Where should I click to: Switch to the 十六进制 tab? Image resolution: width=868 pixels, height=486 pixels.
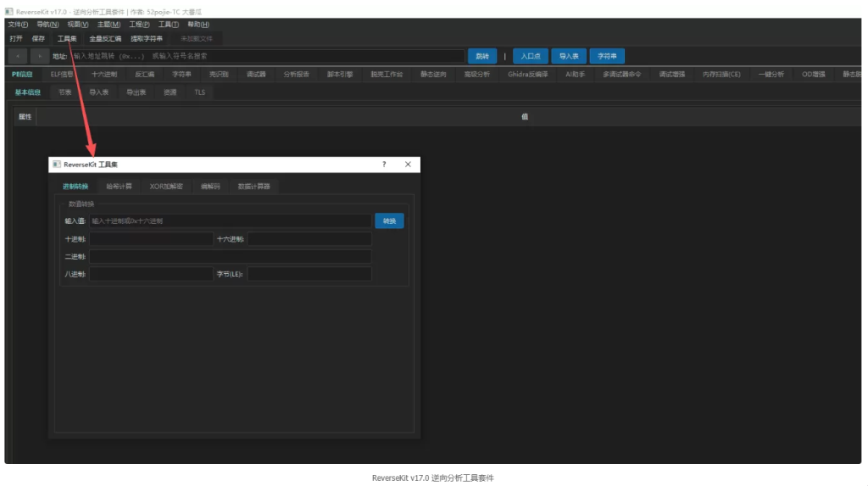click(104, 75)
